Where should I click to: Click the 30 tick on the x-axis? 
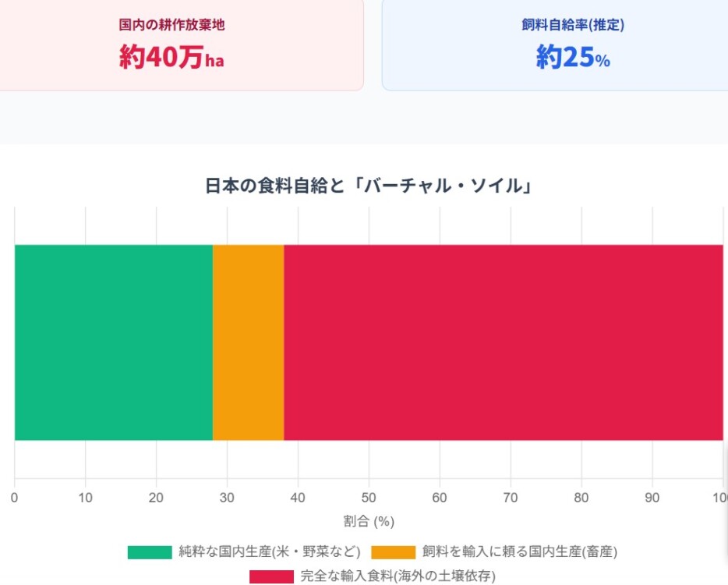(227, 498)
